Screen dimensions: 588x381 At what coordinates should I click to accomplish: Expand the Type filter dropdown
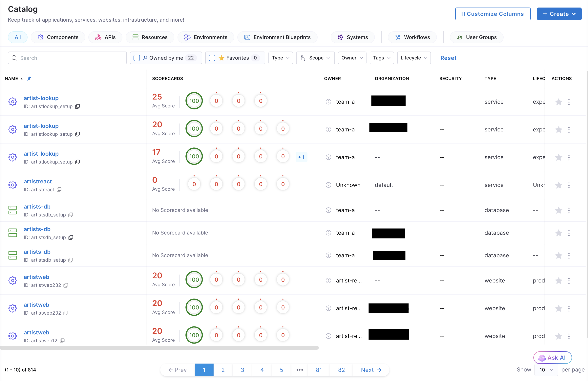click(280, 58)
